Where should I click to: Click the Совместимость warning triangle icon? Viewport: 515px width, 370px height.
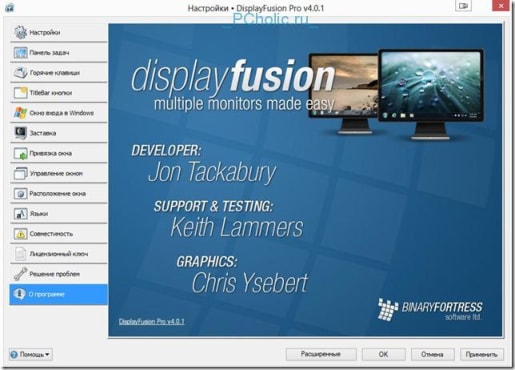pyautogui.click(x=20, y=234)
